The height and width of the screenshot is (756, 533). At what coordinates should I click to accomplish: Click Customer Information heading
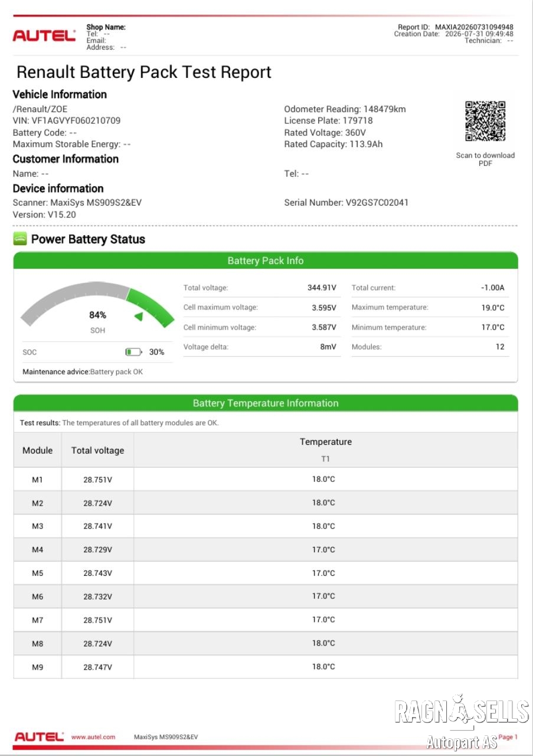tap(66, 159)
